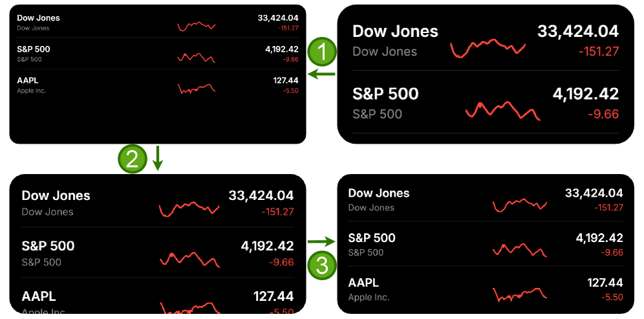Image resolution: width=644 pixels, height=319 pixels.
Task: Click 4,192.42 price in the largest widget
Action: (x=585, y=94)
